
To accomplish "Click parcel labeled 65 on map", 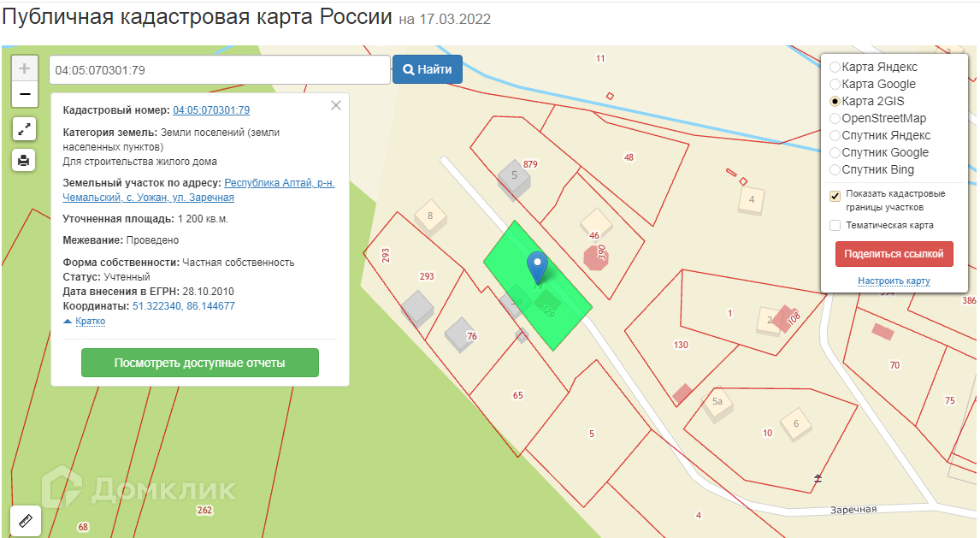I will 517,395.
